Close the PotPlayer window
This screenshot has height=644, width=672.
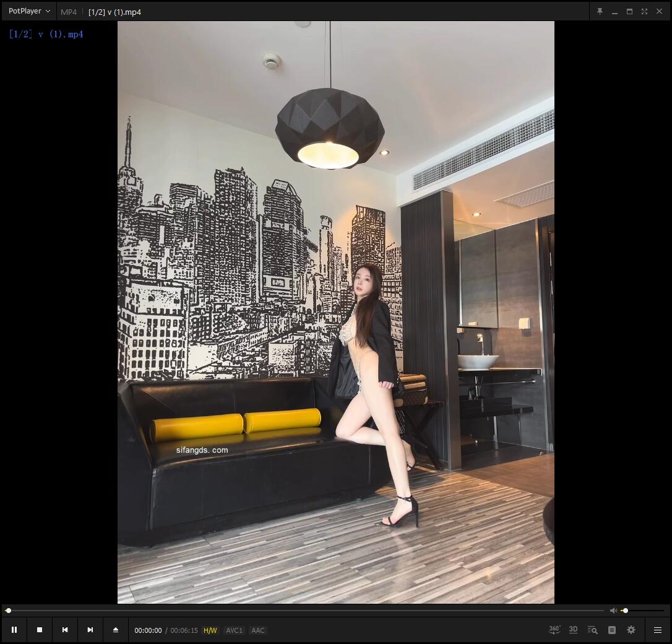click(x=659, y=11)
